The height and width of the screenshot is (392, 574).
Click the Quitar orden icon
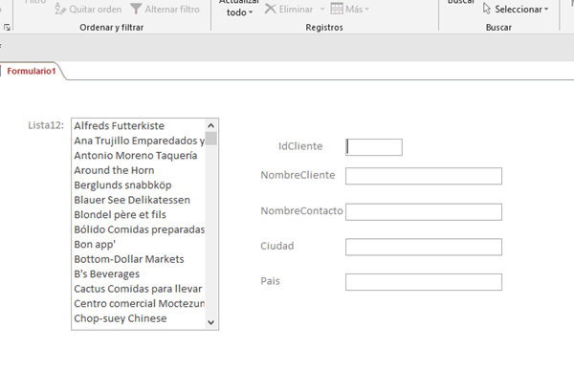[x=62, y=9]
